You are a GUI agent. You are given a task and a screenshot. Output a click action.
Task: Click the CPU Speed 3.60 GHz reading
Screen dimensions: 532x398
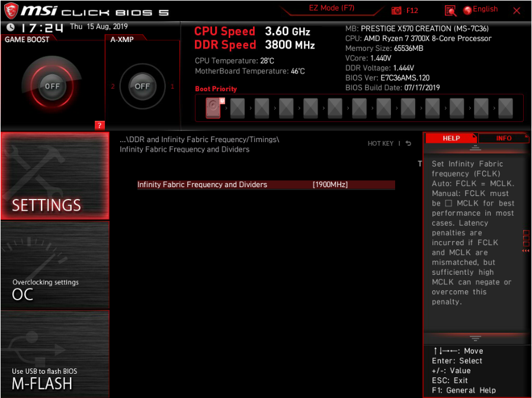tap(252, 31)
